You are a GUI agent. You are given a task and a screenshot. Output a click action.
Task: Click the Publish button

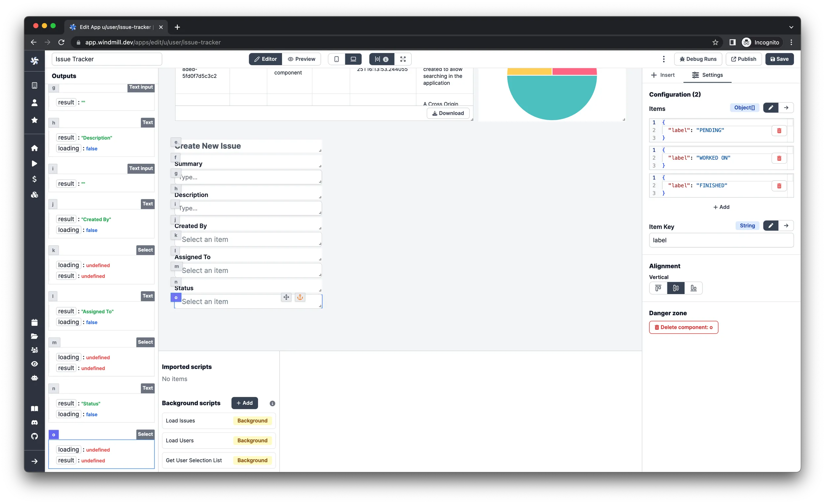tap(743, 59)
